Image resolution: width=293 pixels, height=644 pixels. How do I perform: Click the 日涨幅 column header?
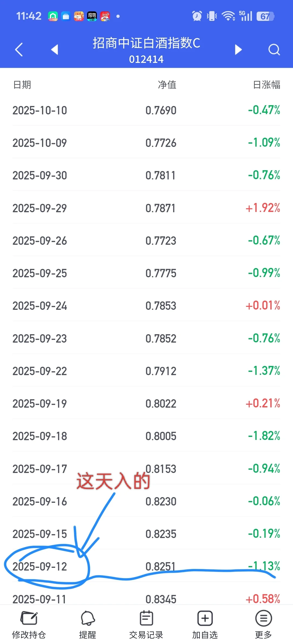(266, 85)
